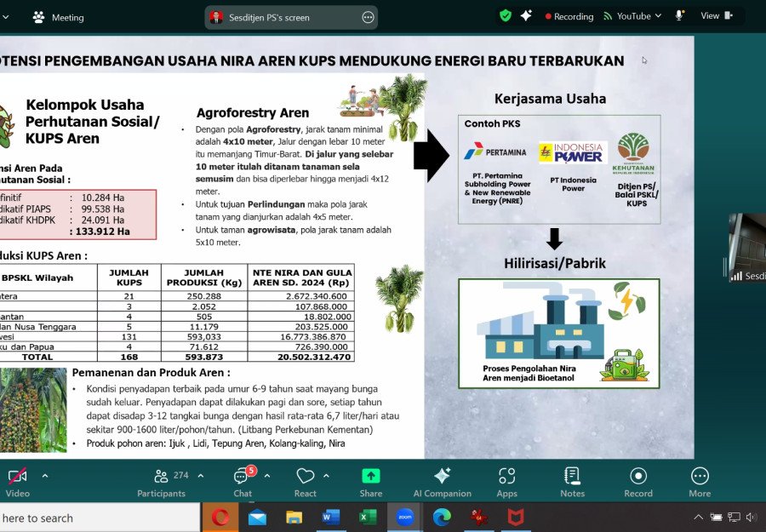The image size is (766, 532).
Task: Open Microsoft Edge from the taskbar
Action: [x=442, y=517]
